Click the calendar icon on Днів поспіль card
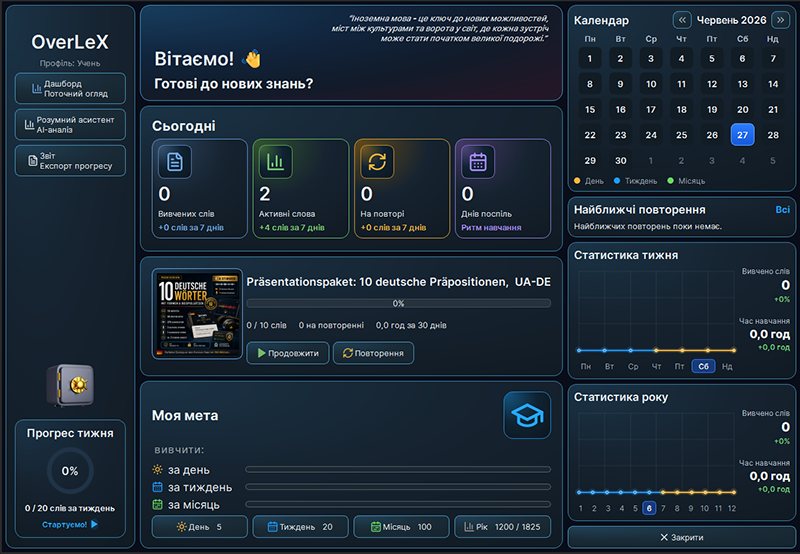 (x=478, y=162)
